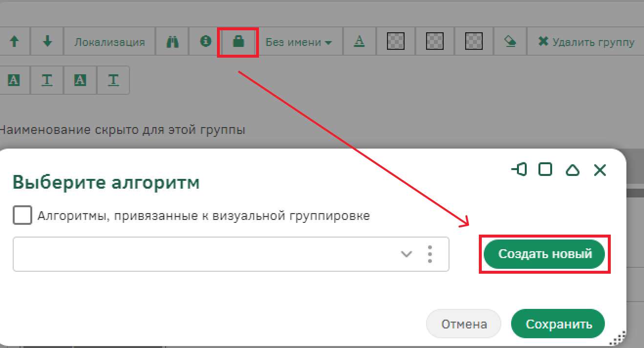Open the Локализация toolbar button
The width and height of the screenshot is (644, 348).
click(x=109, y=42)
